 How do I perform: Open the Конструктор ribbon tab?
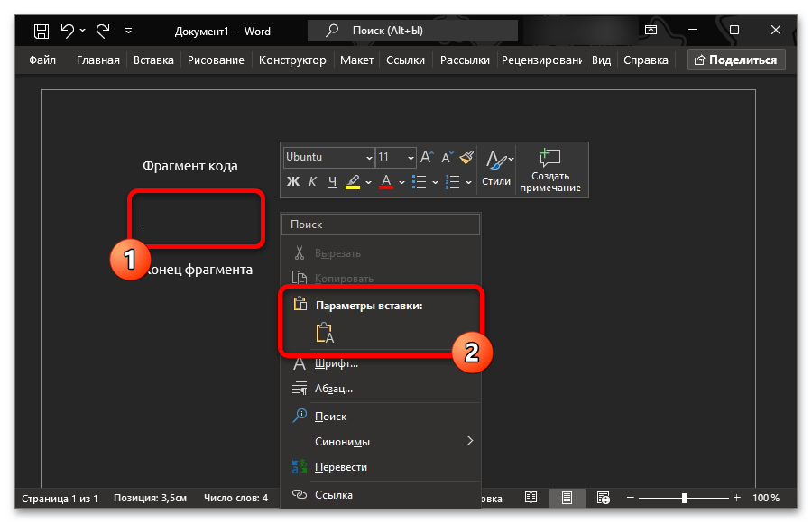coord(292,60)
